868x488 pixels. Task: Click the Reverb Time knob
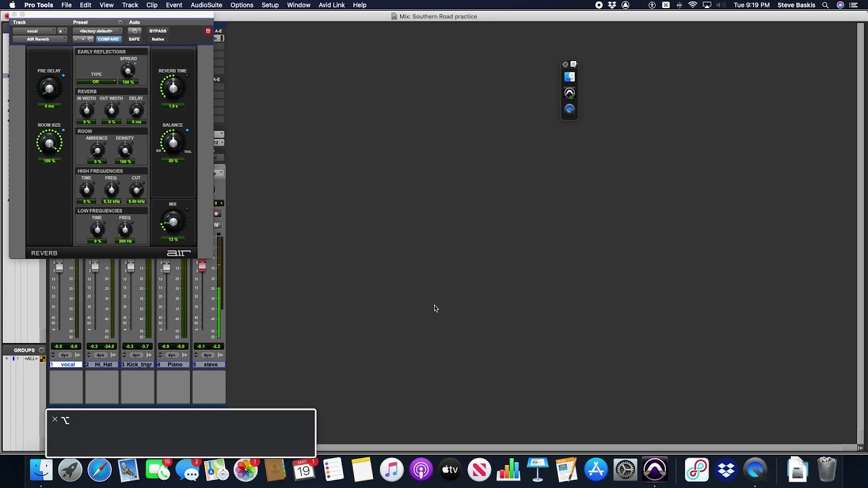point(173,88)
